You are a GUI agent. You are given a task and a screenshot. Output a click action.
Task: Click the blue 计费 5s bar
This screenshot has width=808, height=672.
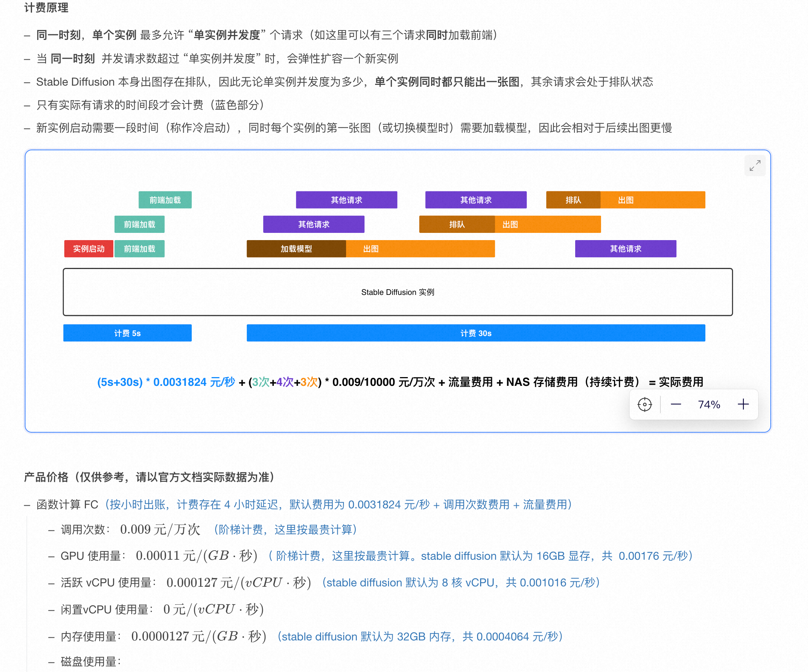tap(127, 333)
